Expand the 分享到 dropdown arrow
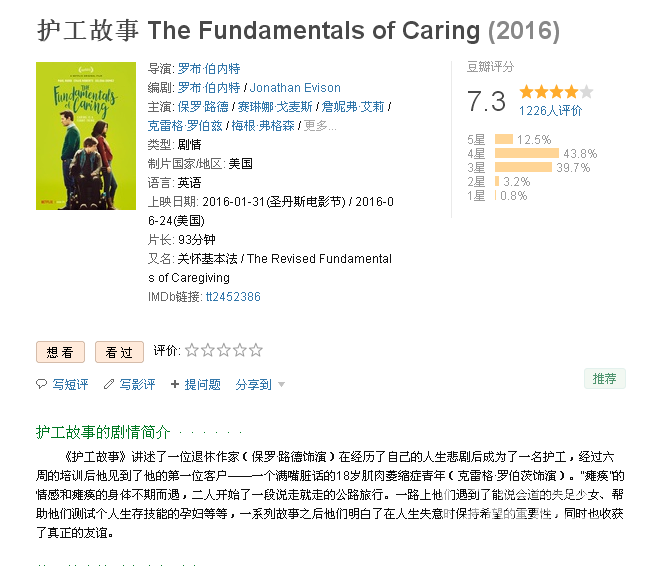 [x=281, y=385]
